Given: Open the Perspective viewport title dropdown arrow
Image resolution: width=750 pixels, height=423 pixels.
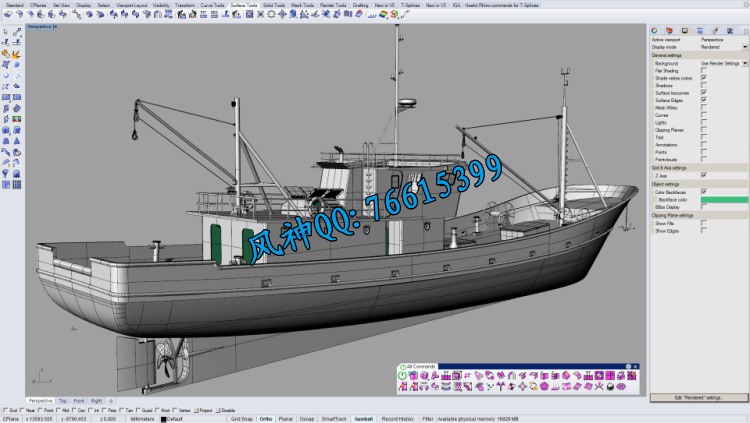Looking at the screenshot, I should point(55,27).
